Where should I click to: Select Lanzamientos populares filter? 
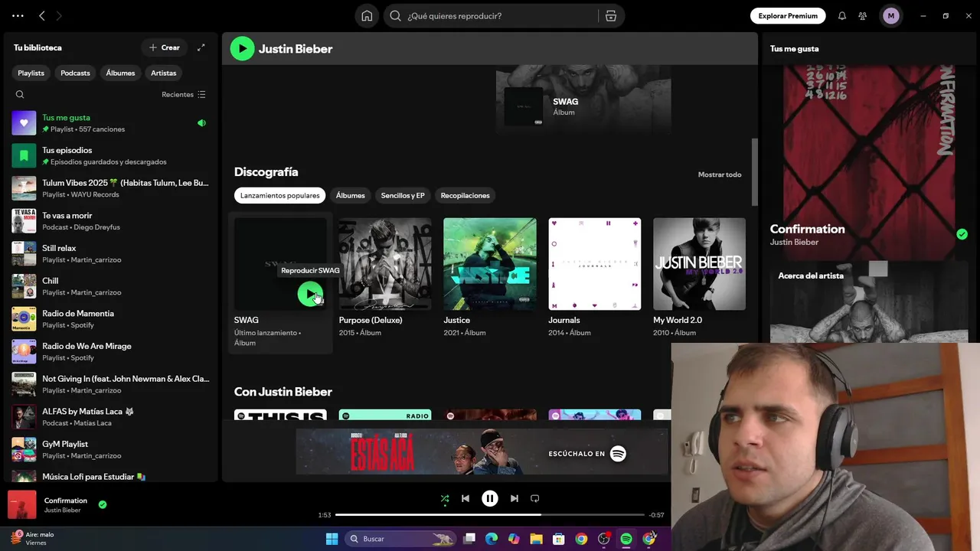(279, 195)
